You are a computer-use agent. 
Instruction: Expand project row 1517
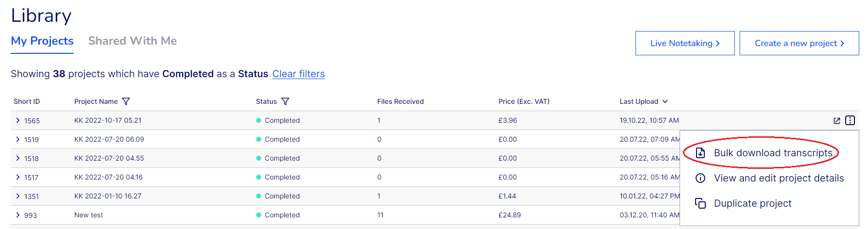click(x=18, y=177)
